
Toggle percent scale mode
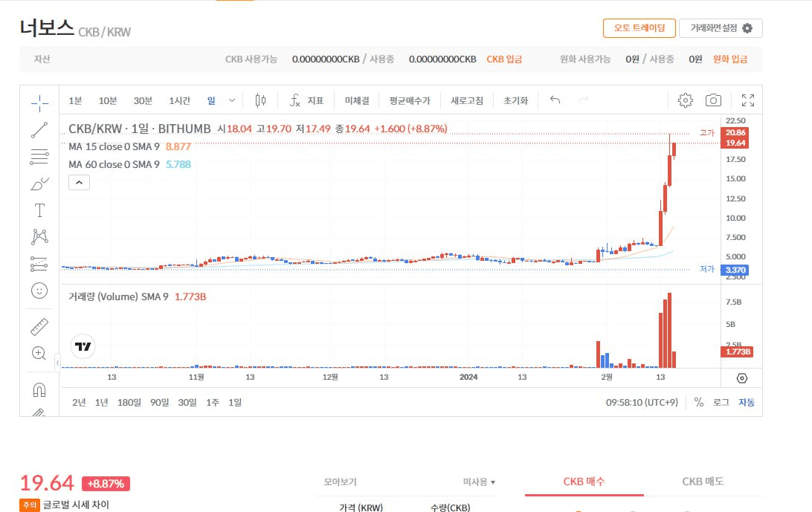pyautogui.click(x=698, y=402)
